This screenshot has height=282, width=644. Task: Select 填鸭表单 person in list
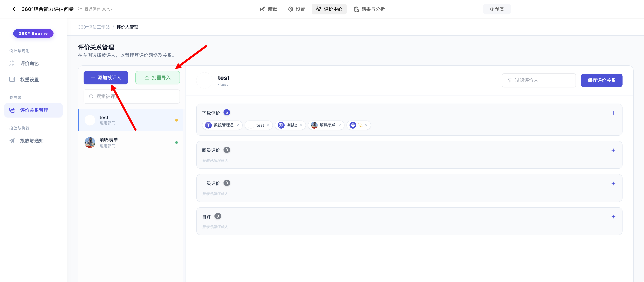(x=131, y=143)
